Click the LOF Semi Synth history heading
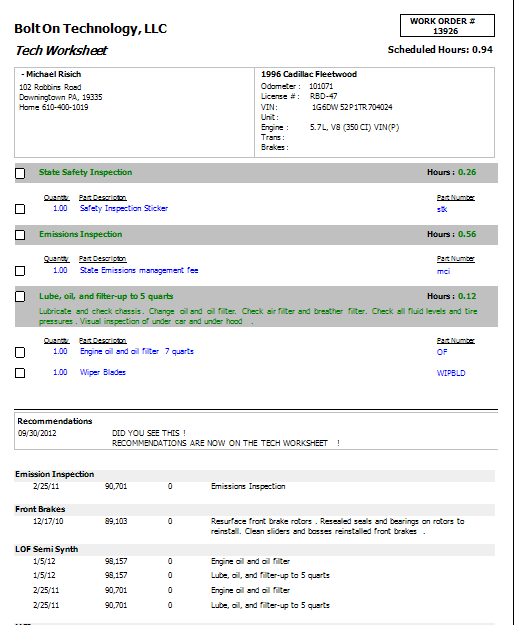The width and height of the screenshot is (514, 625). point(47,549)
